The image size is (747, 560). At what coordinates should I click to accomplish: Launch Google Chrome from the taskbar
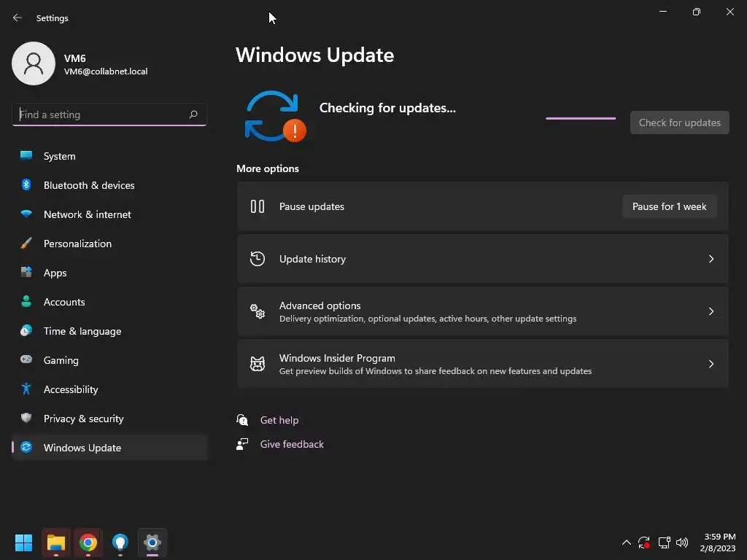tap(88, 542)
